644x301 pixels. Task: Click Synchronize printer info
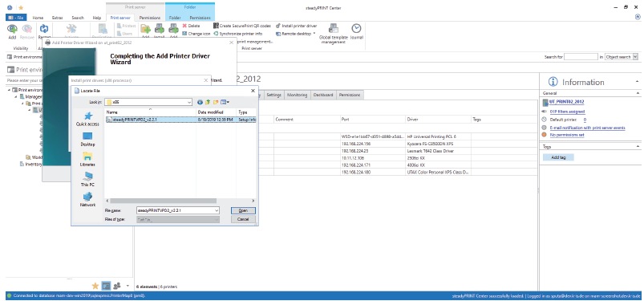[x=238, y=34]
